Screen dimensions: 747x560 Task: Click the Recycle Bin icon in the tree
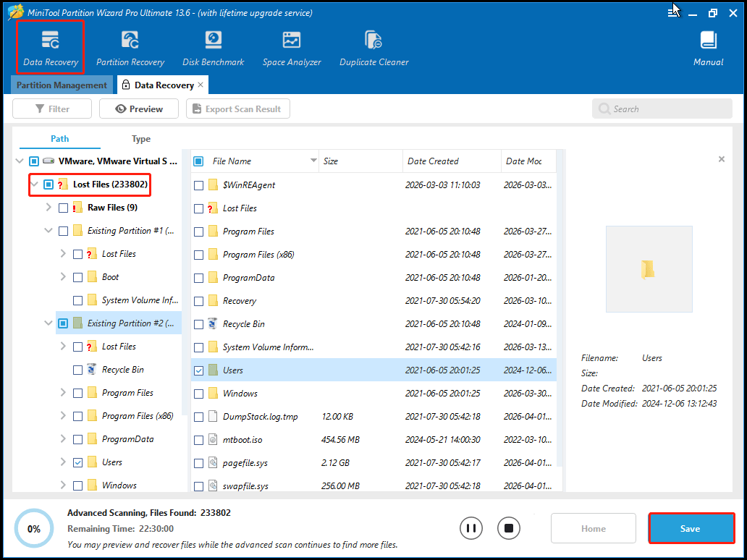pos(92,370)
